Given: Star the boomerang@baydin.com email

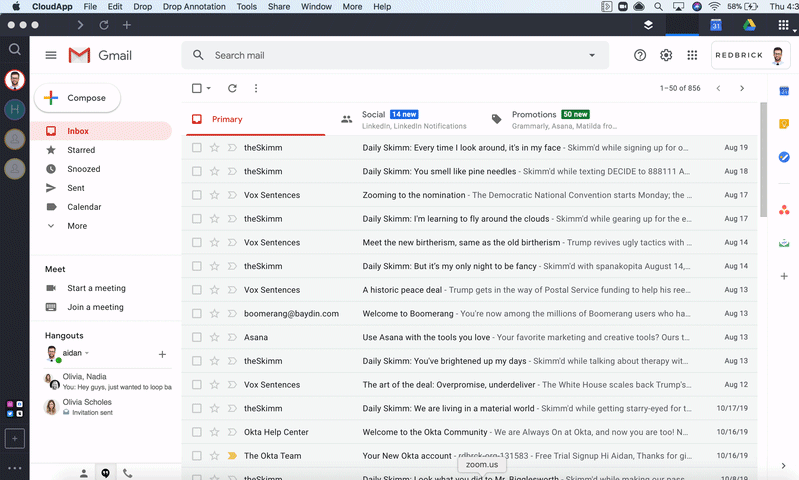Looking at the screenshot, I should tap(215, 313).
